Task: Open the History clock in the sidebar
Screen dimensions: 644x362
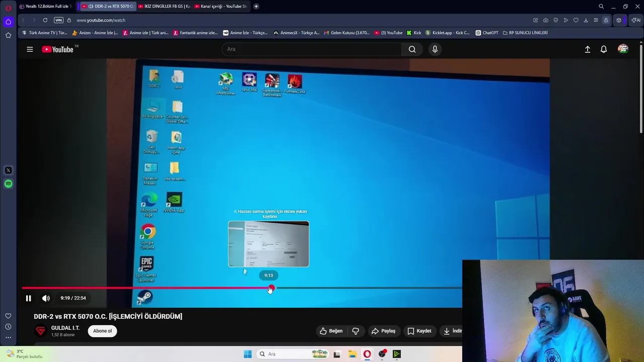Action: (x=8, y=327)
